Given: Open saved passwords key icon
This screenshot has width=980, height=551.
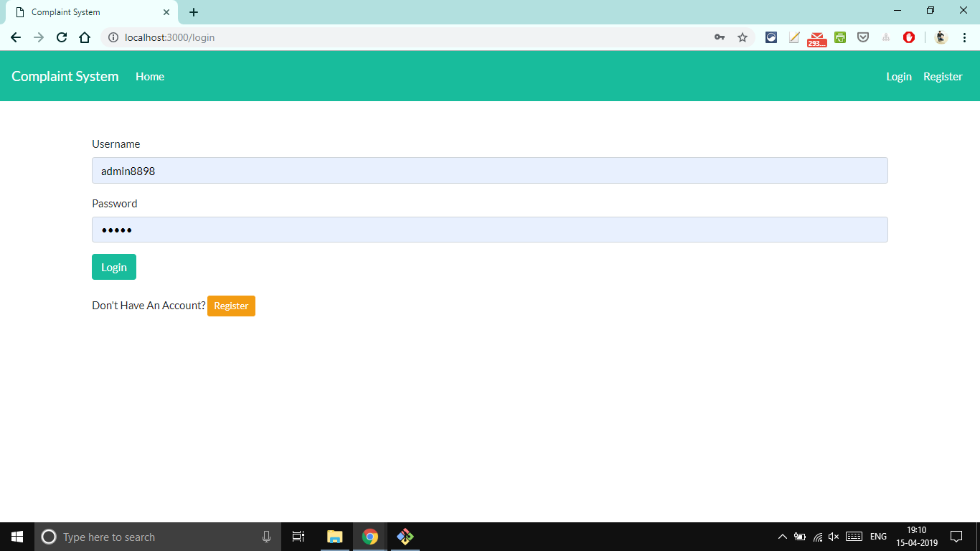Looking at the screenshot, I should [x=720, y=37].
